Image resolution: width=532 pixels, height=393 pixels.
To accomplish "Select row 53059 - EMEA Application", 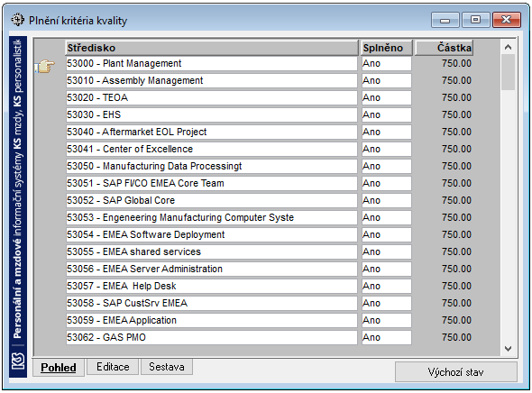I will point(212,320).
